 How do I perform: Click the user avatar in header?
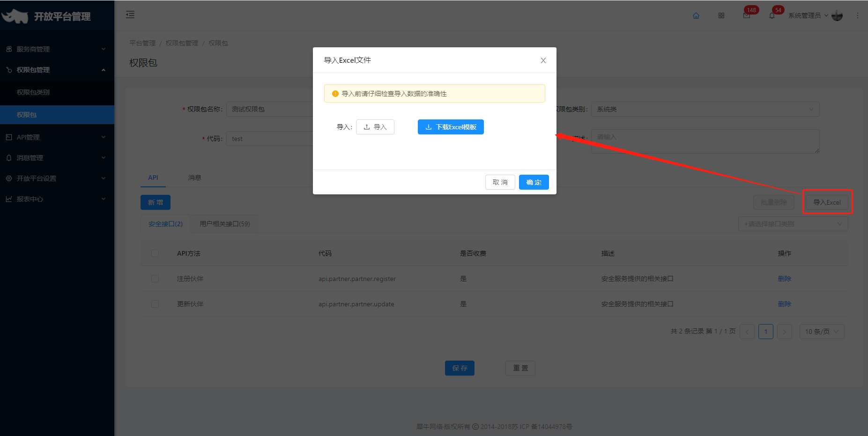(x=837, y=15)
